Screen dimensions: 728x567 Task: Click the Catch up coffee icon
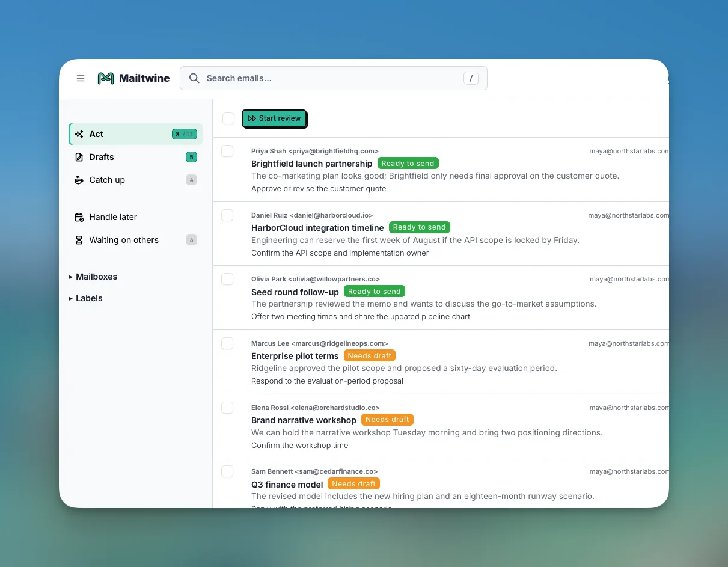click(x=79, y=180)
